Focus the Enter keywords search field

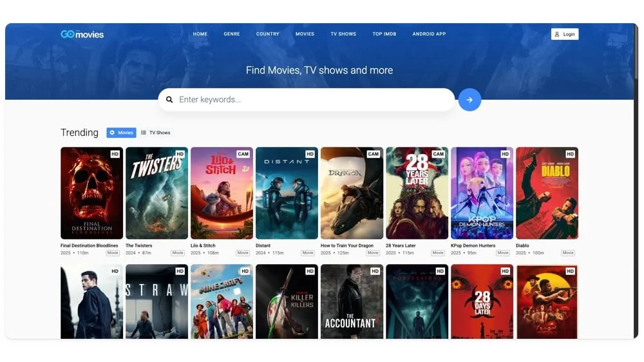click(307, 99)
